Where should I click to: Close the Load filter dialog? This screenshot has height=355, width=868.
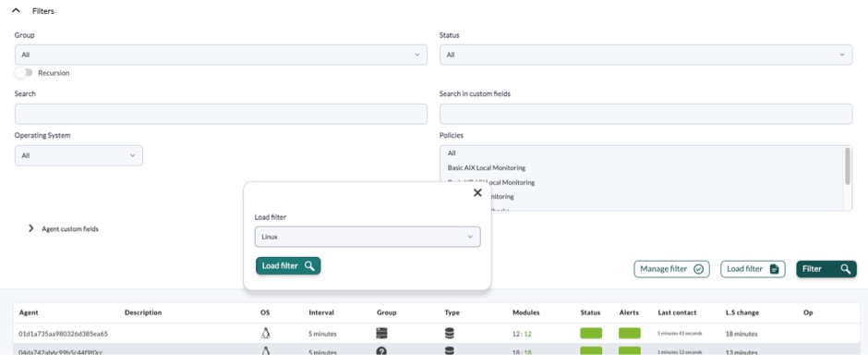tap(477, 192)
